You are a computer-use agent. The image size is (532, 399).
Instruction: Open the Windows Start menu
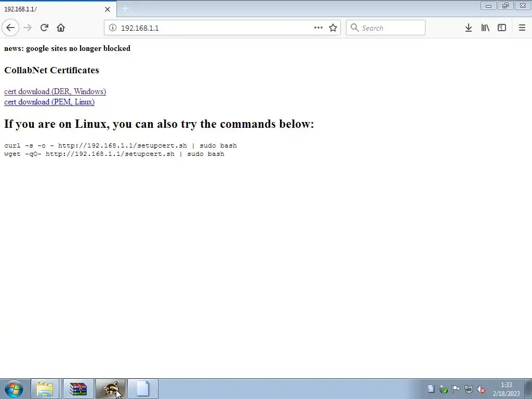click(14, 389)
